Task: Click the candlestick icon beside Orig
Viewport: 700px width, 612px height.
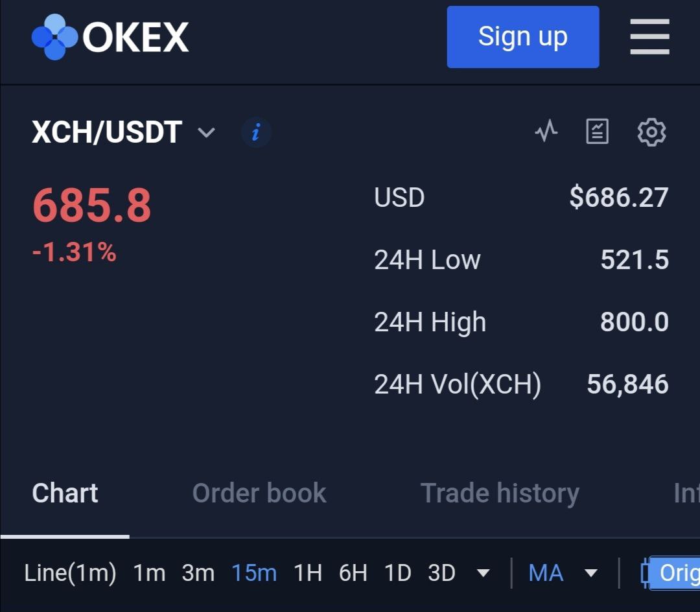Action: click(645, 572)
